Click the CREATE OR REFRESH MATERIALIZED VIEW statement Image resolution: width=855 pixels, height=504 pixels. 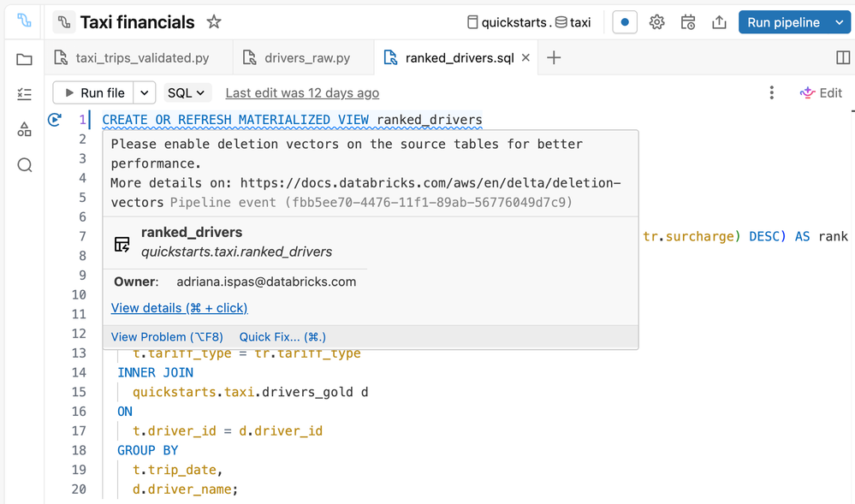pyautogui.click(x=292, y=120)
